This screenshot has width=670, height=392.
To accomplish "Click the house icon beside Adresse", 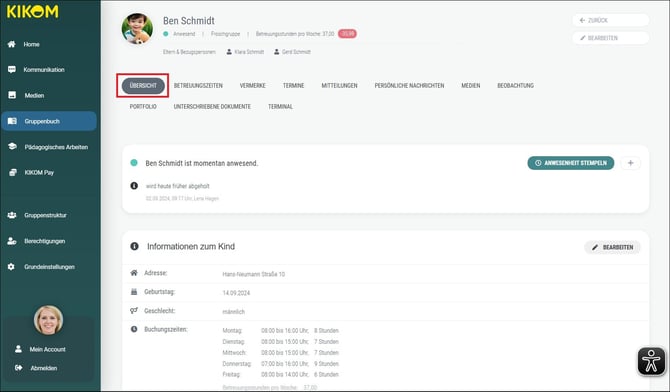I will 134,273.
